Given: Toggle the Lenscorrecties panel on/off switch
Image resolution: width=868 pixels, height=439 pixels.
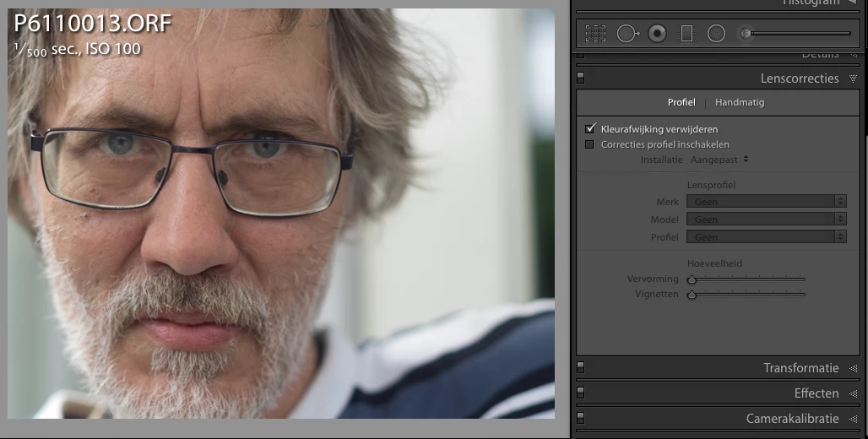Looking at the screenshot, I should pos(580,78).
